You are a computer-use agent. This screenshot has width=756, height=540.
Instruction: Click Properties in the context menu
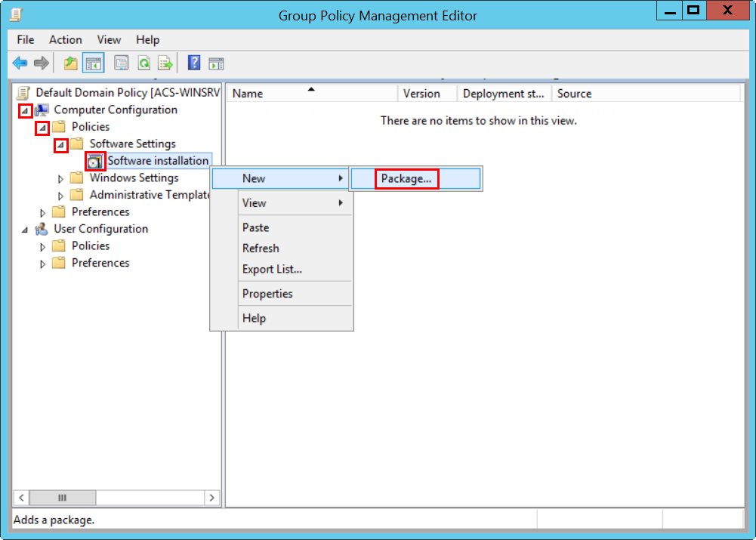[267, 294]
